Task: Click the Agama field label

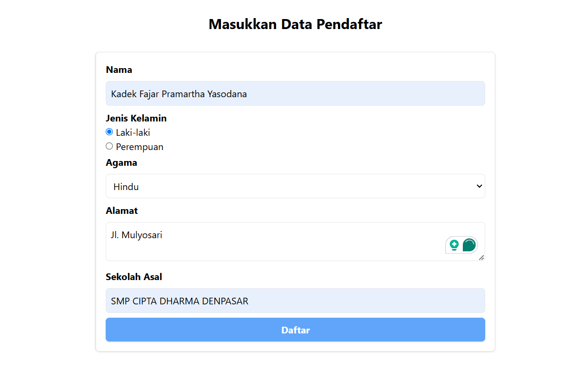Action: [x=121, y=163]
